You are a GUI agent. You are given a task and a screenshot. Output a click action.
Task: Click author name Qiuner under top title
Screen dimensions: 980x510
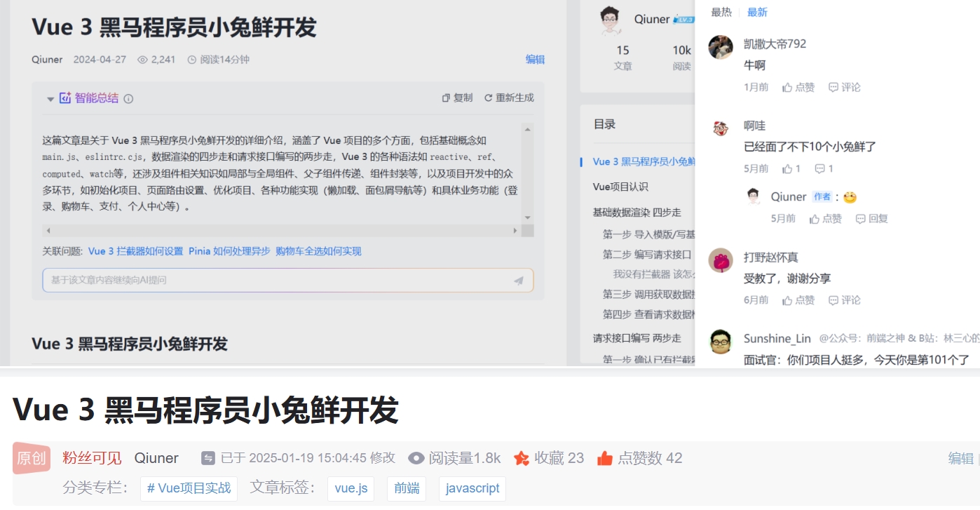click(x=47, y=60)
